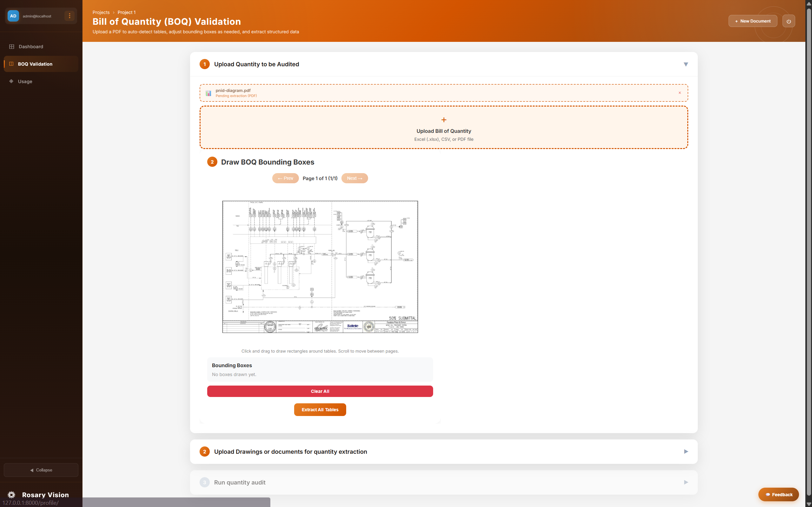Click the plus icon in upload area
Screen dimensions: 812x507
[444, 120]
